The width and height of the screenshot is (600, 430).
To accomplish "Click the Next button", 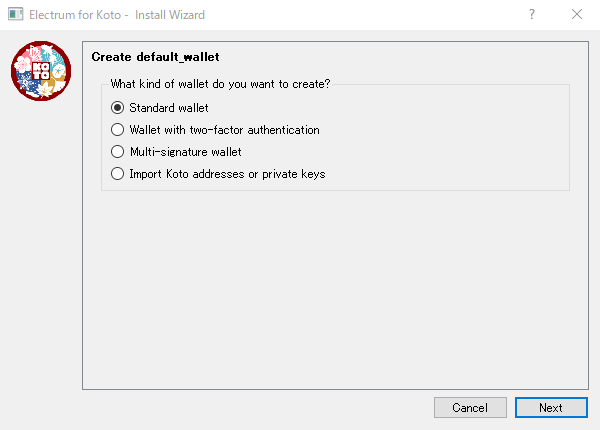I will (x=551, y=407).
